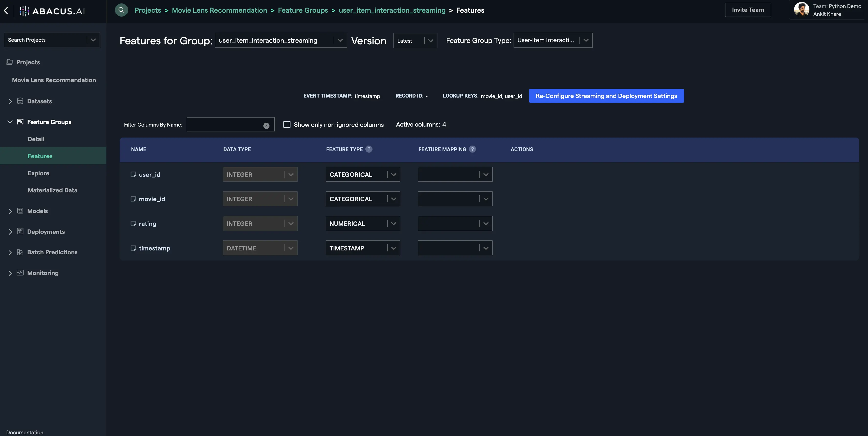Go to Materialized Data in sidebar
The width and height of the screenshot is (868, 436).
[52, 190]
